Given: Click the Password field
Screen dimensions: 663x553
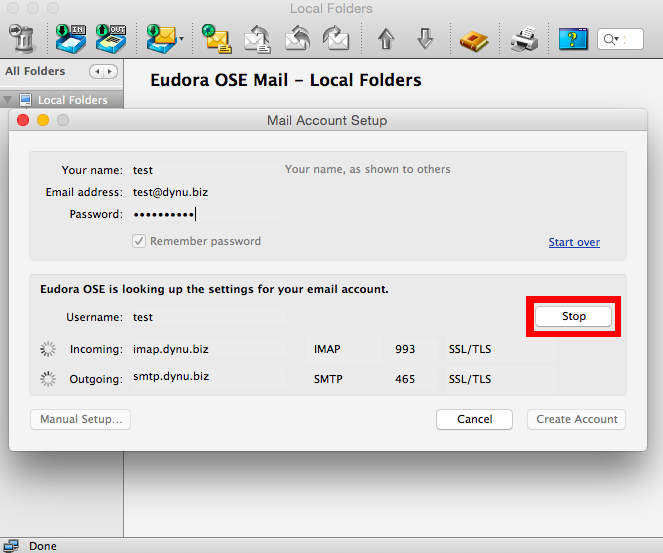Looking at the screenshot, I should (205, 214).
